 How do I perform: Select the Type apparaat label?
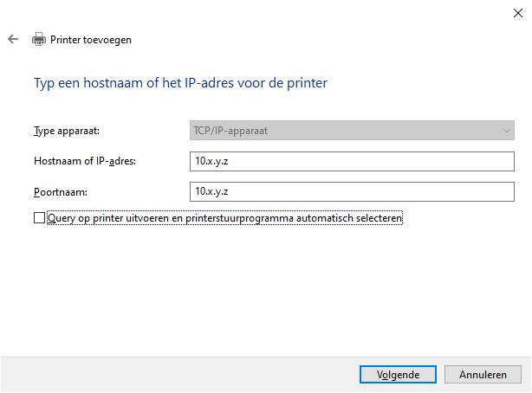coord(67,131)
